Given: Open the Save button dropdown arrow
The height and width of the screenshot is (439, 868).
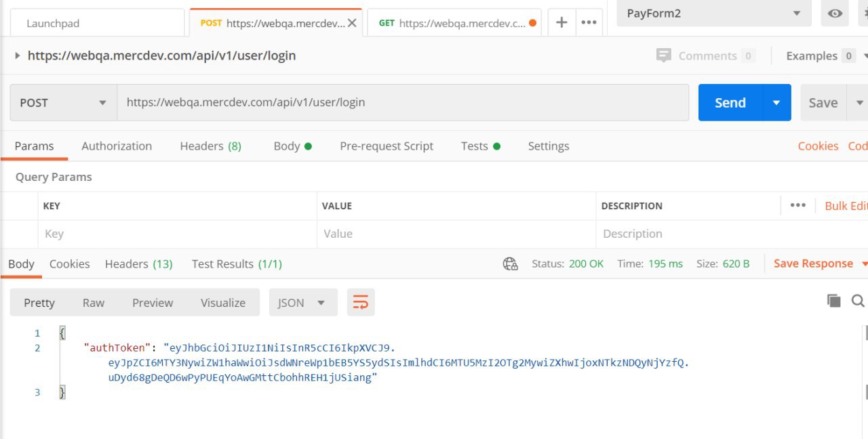Looking at the screenshot, I should (x=859, y=102).
